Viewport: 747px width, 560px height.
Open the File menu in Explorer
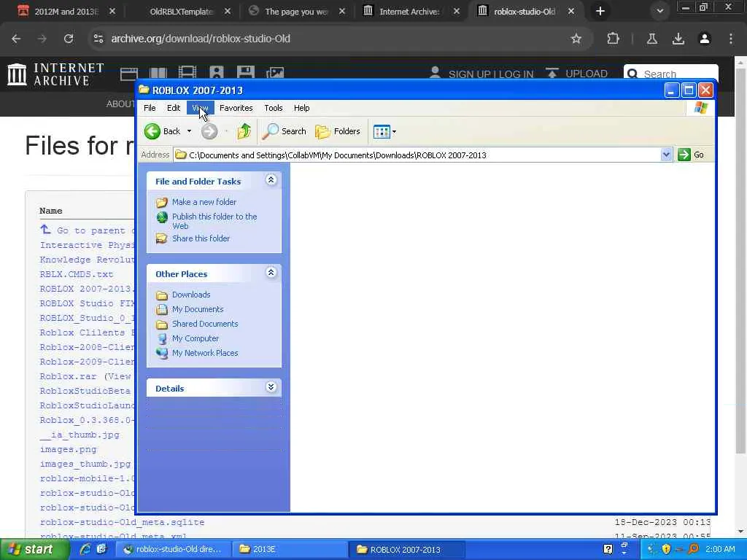150,108
